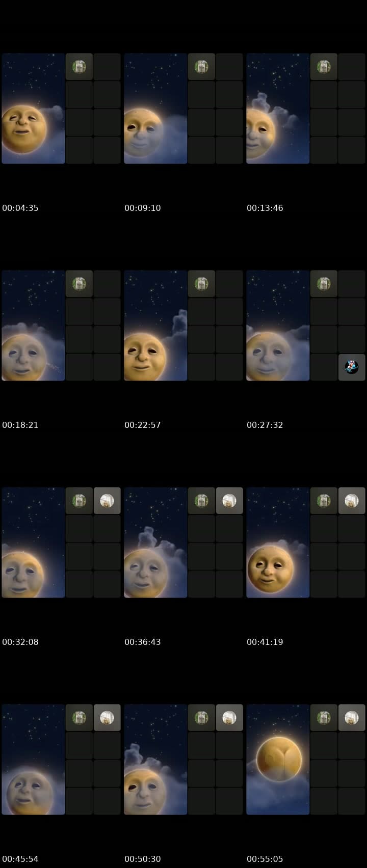Click the white-haired avatar in the 00:55:05 frame
Image resolution: width=367 pixels, height=868 pixels.
[x=352, y=718]
